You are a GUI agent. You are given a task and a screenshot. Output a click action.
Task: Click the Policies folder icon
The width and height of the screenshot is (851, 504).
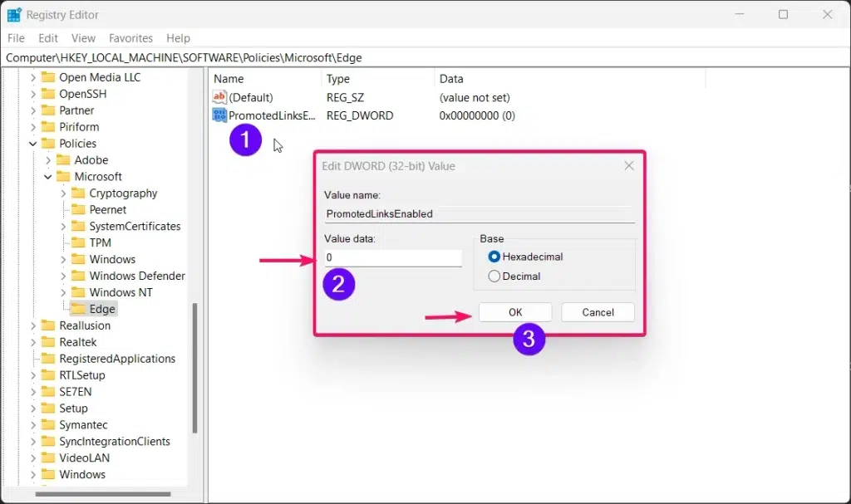pyautogui.click(x=48, y=143)
